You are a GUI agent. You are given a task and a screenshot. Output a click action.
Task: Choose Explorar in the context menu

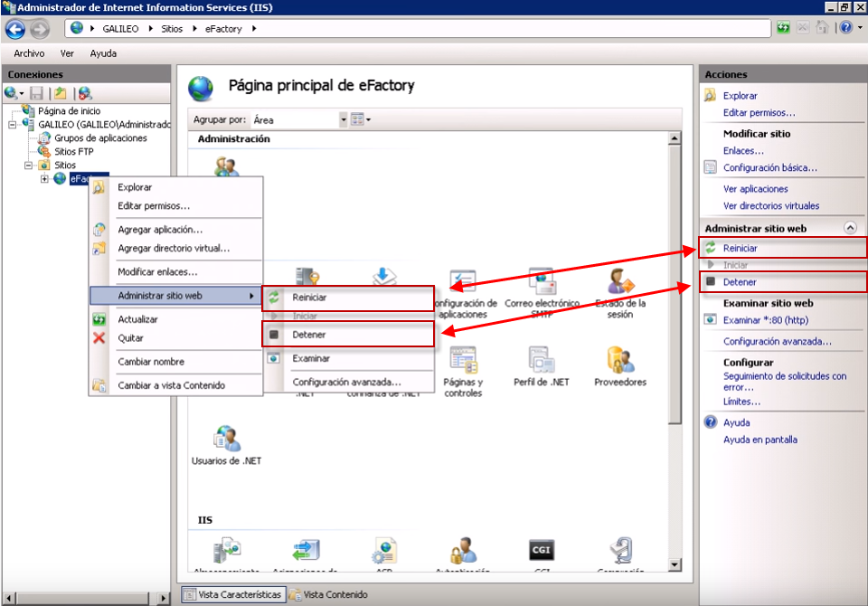(176, 187)
